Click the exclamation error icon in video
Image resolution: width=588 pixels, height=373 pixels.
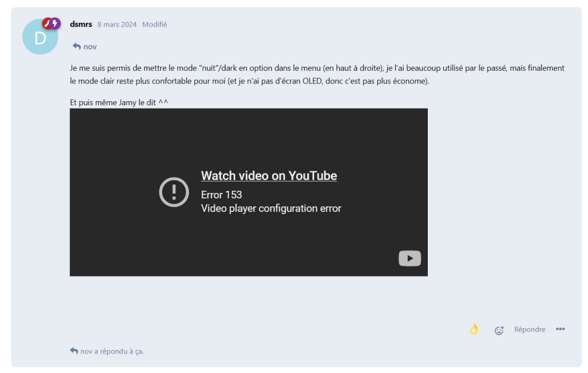[173, 192]
